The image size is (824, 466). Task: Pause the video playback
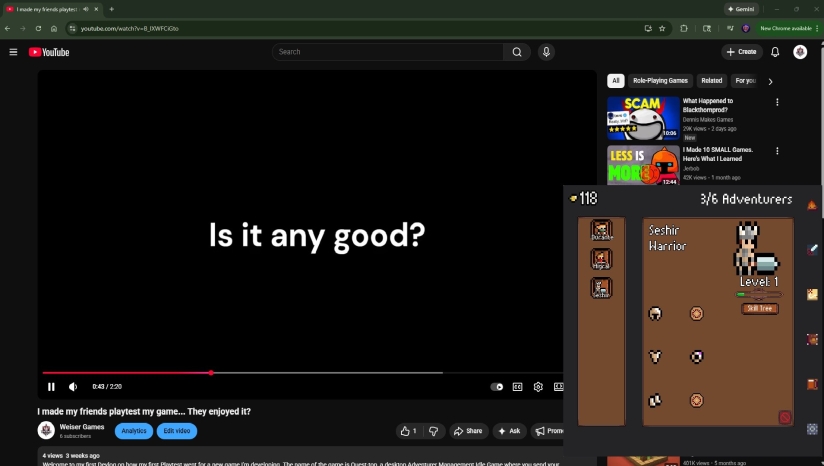(x=51, y=387)
